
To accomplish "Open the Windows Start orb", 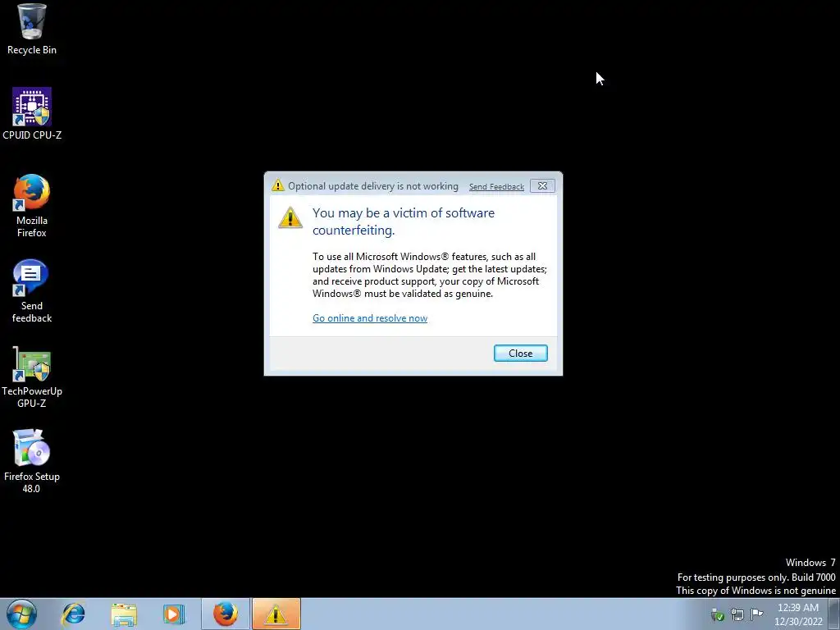I will (x=22, y=614).
